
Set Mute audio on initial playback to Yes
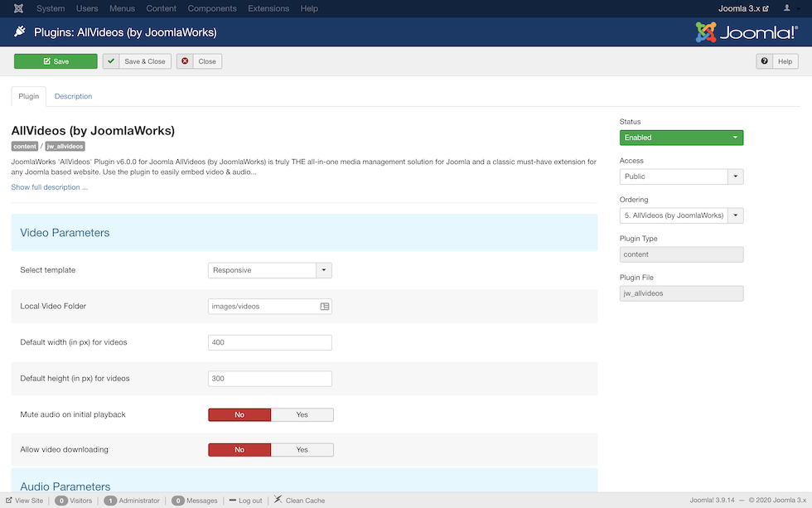[302, 415]
